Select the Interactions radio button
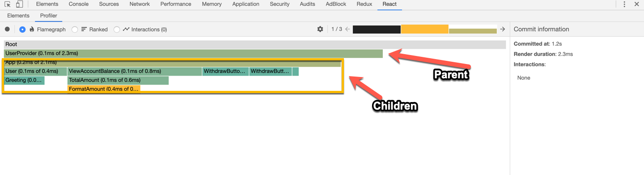Image resolution: width=644 pixels, height=175 pixels. [x=117, y=29]
